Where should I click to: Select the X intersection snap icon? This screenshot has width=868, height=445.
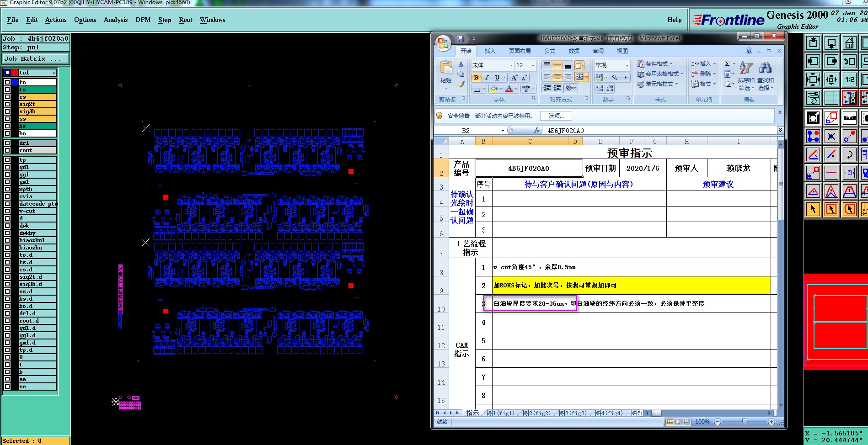831,136
